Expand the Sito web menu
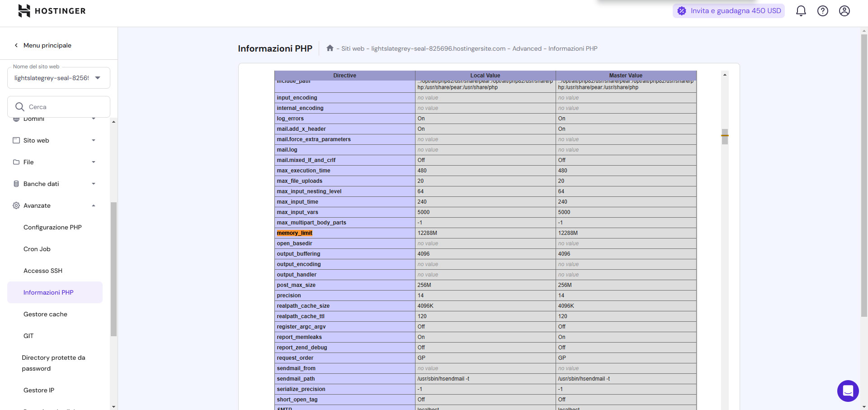The height and width of the screenshot is (410, 868). click(94, 140)
